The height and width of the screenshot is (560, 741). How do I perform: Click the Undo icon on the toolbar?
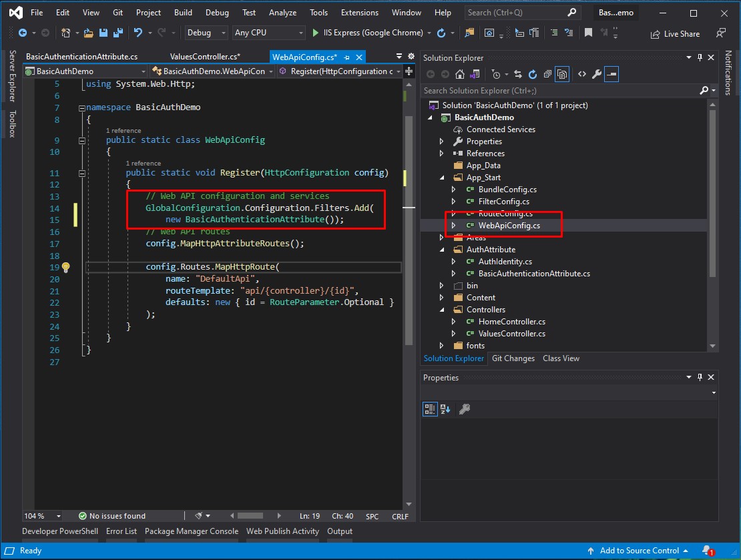[138, 32]
